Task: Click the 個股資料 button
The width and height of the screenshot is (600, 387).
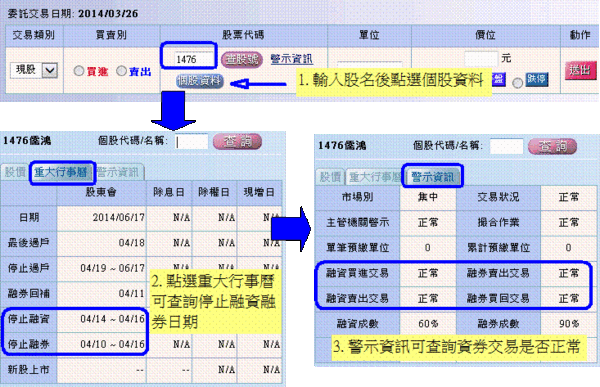Action: click(x=200, y=81)
